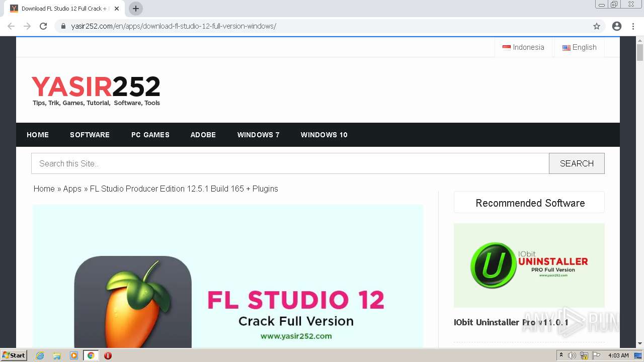Click the Search this Site field
Viewport: 644px width, 362px height.
coord(290,163)
